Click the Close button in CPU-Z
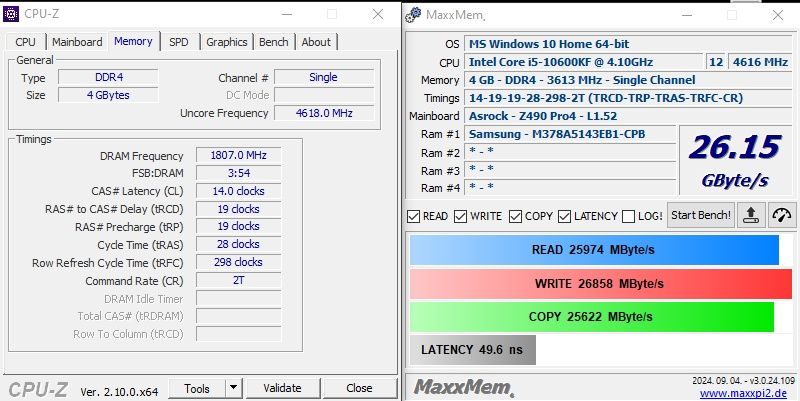 359,388
